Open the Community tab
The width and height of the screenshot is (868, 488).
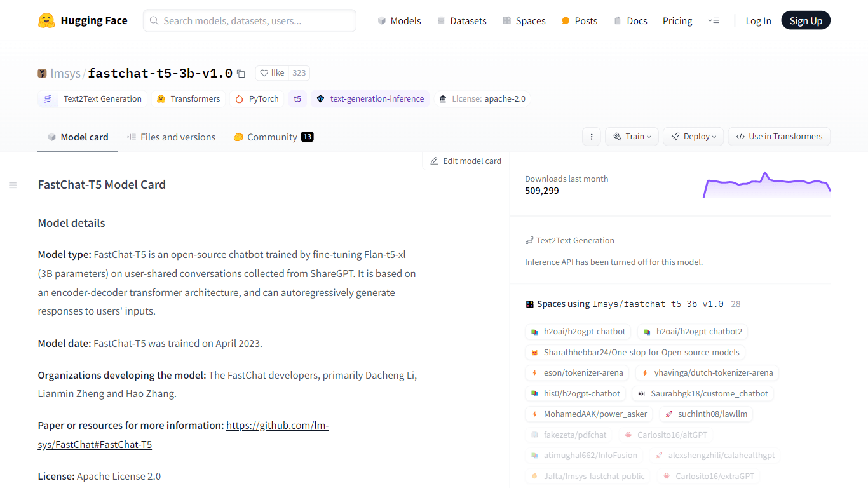(x=273, y=137)
